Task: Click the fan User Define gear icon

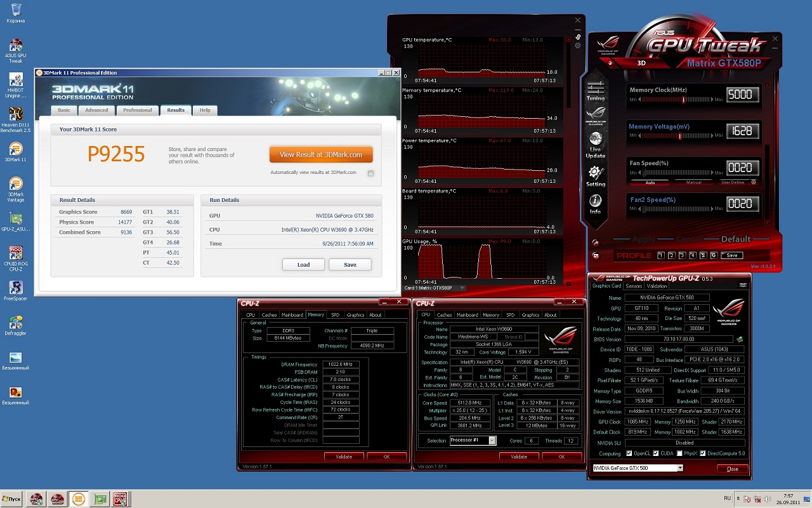Action: [x=754, y=182]
